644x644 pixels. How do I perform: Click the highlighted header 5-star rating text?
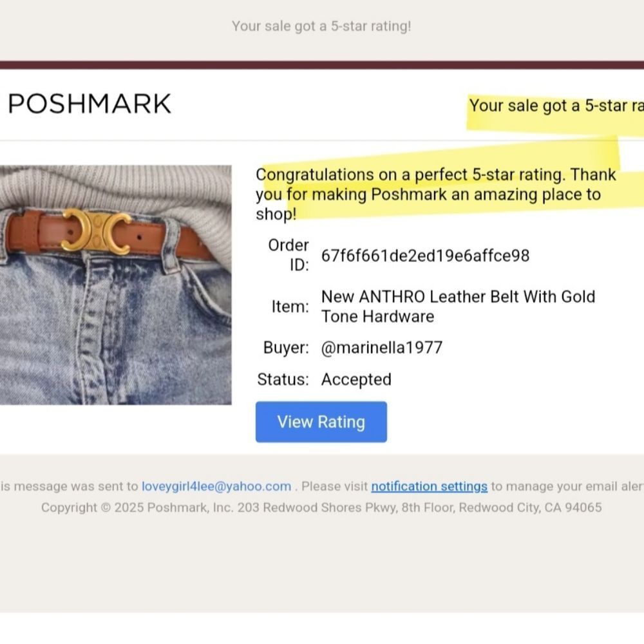(x=556, y=106)
